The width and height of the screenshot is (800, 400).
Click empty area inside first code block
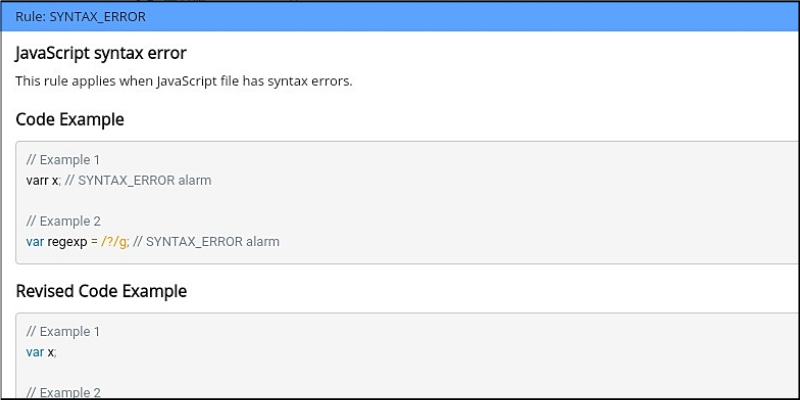pyautogui.click(x=500, y=200)
